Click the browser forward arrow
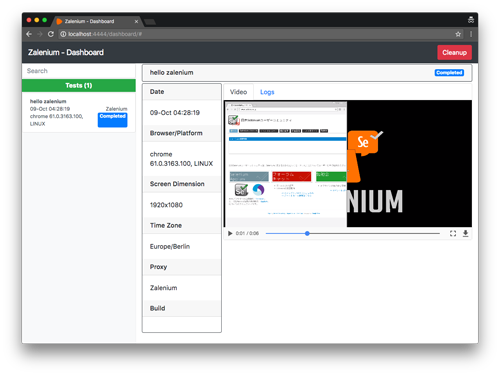This screenshot has height=375, width=500. click(40, 34)
